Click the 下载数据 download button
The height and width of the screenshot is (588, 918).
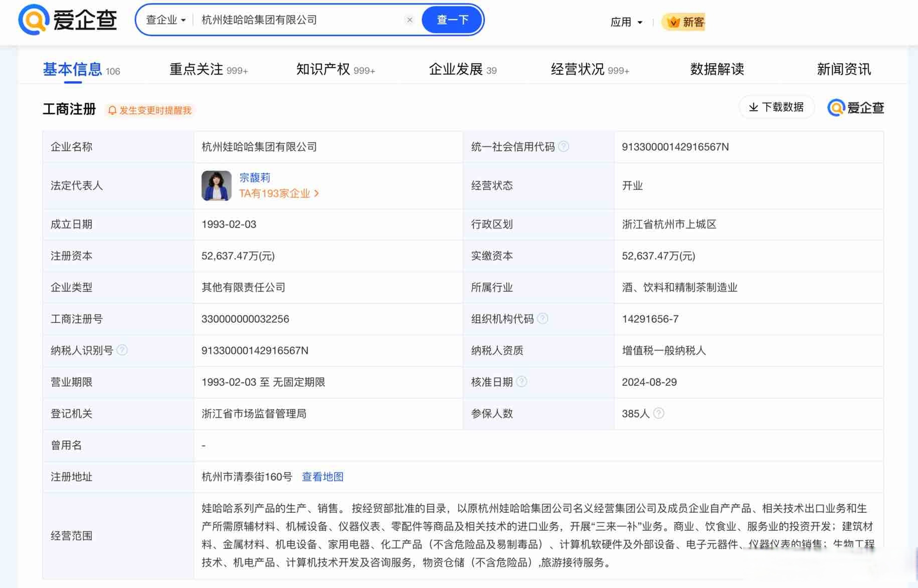(x=776, y=107)
